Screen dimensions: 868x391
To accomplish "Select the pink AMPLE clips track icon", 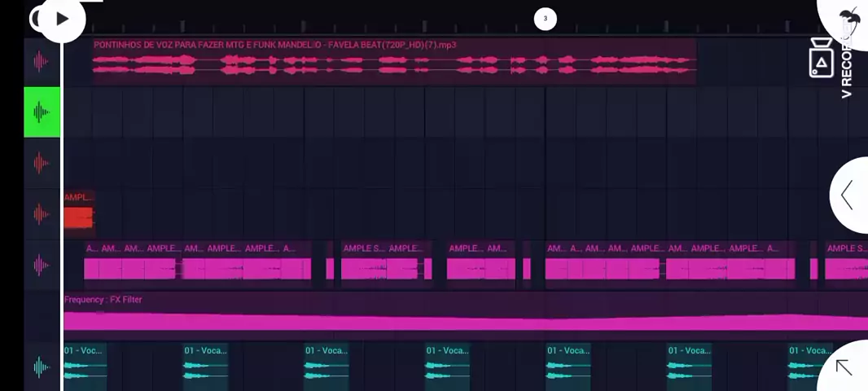I will pyautogui.click(x=42, y=265).
